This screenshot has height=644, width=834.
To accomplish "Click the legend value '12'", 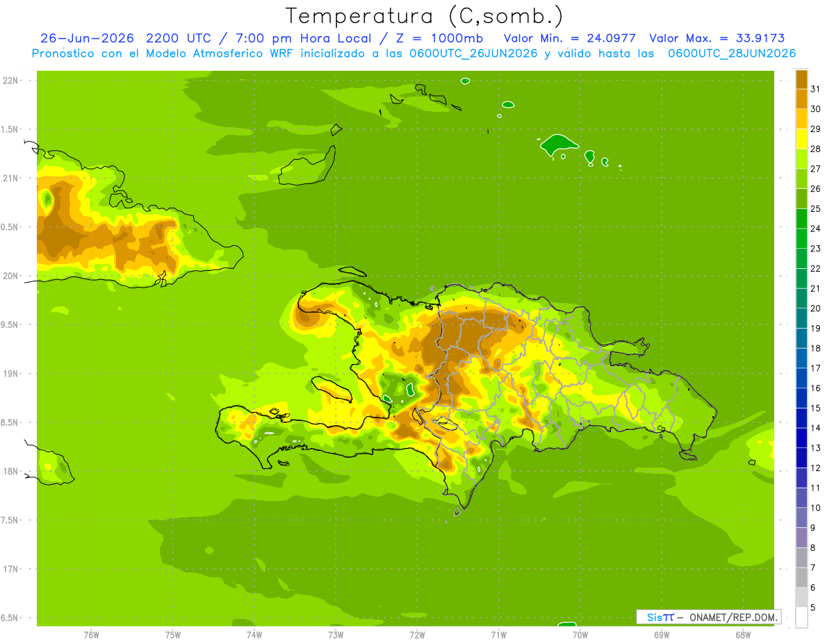I will pyautogui.click(x=815, y=468).
